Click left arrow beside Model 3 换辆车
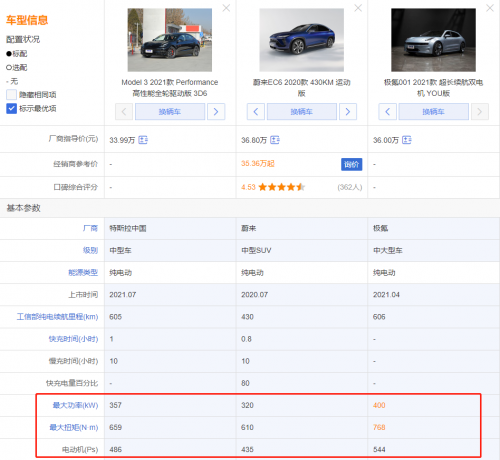The width and height of the screenshot is (500, 460). [124, 112]
